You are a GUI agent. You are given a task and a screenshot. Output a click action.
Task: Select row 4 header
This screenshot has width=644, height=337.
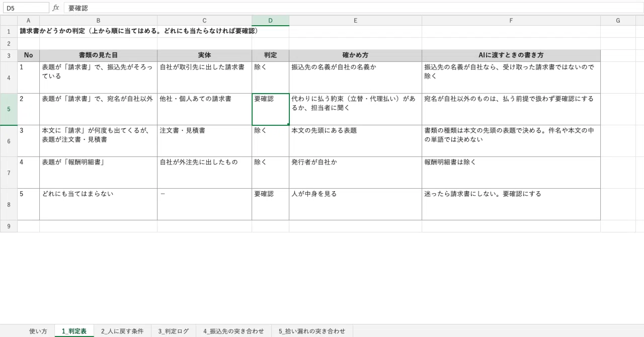pyautogui.click(x=9, y=77)
